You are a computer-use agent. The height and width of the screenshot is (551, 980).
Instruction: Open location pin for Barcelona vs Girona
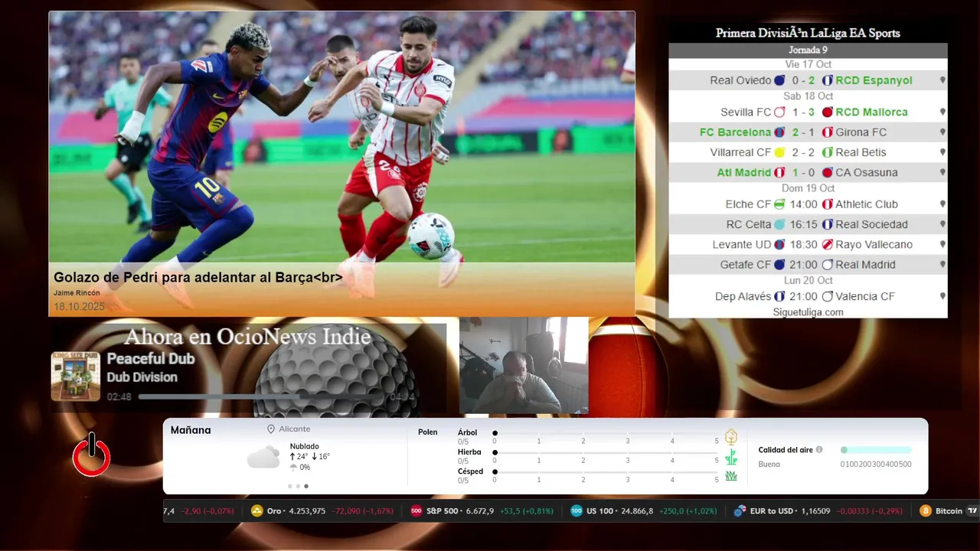click(x=942, y=132)
